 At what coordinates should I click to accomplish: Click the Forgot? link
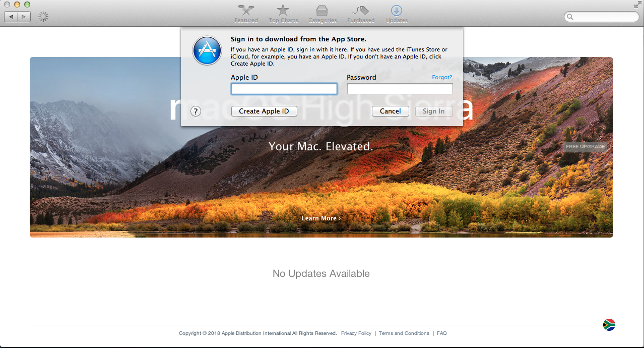[x=442, y=77]
